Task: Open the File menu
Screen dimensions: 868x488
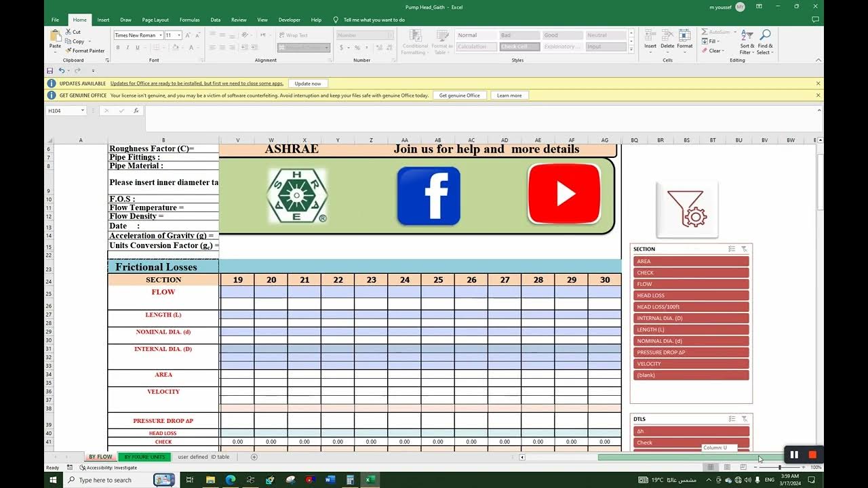Action: coord(55,20)
